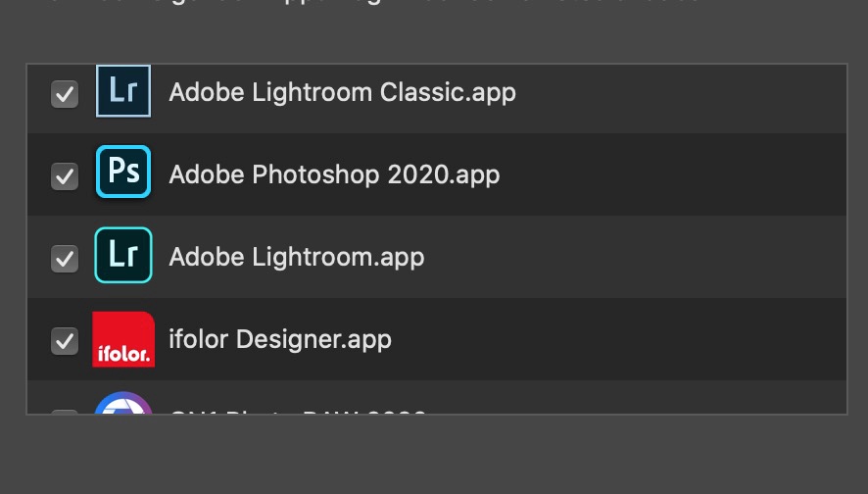Click the red ifolor Designer icon
The width and height of the screenshot is (868, 494).
tap(123, 339)
